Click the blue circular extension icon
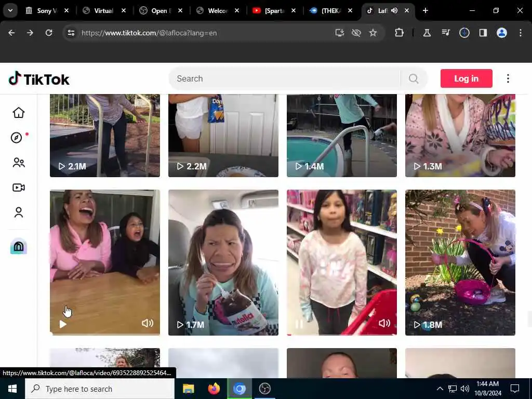 click(464, 33)
